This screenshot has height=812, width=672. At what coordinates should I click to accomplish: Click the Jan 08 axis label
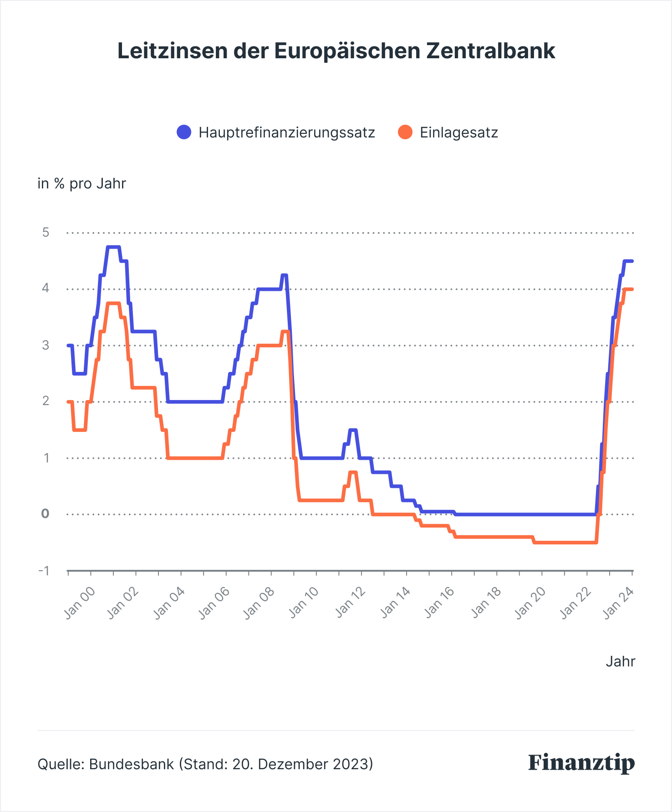pos(260,603)
